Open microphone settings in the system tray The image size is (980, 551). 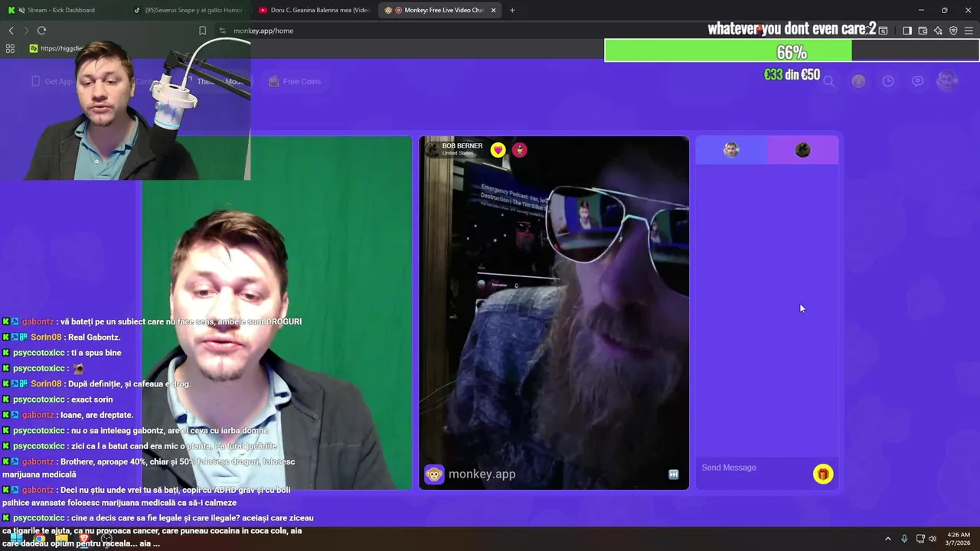pos(904,539)
